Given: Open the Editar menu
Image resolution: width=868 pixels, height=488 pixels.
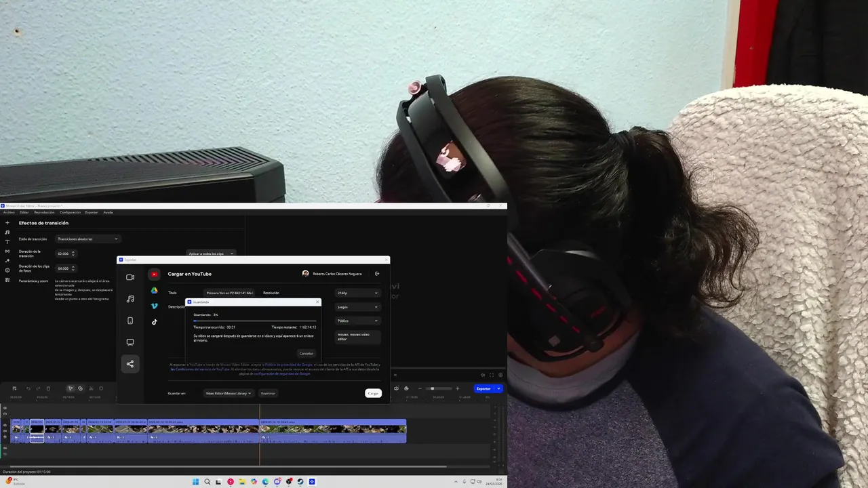Looking at the screenshot, I should 24,212.
